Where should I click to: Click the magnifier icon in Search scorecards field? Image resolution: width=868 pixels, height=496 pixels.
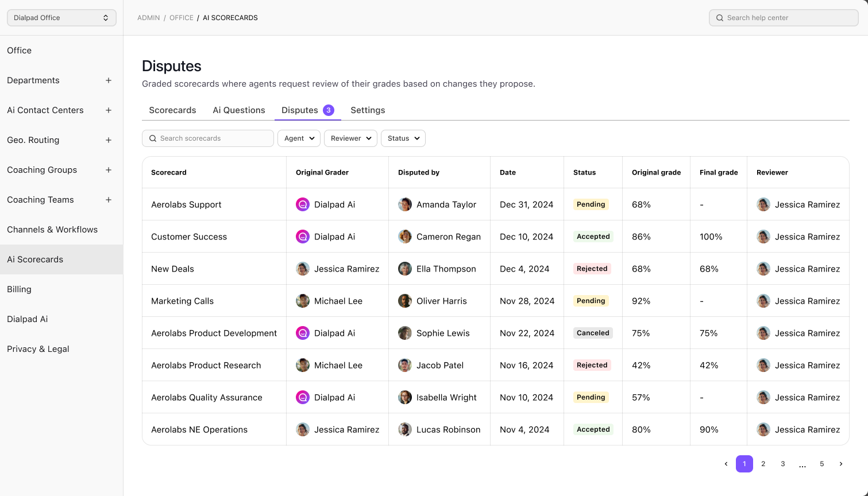(153, 138)
